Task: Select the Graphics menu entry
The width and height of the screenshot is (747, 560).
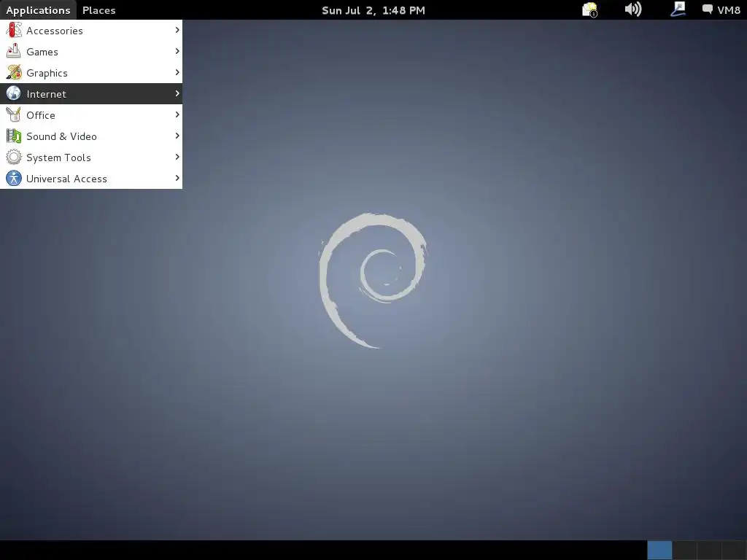Action: [91, 72]
